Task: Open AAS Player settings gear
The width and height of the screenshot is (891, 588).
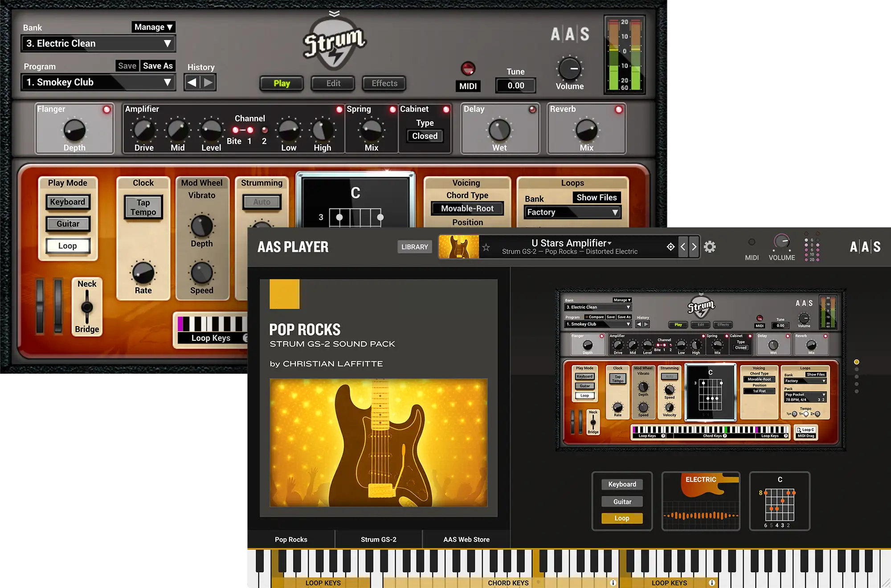Action: coord(710,246)
